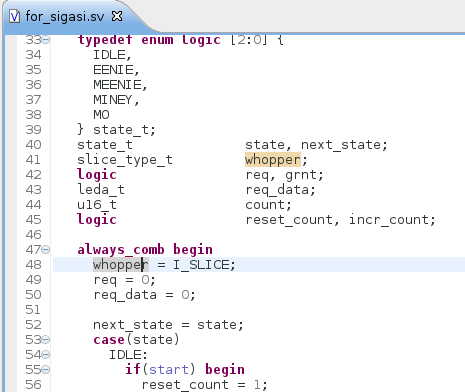
Task: Click start inside the if condition
Action: coord(169,370)
